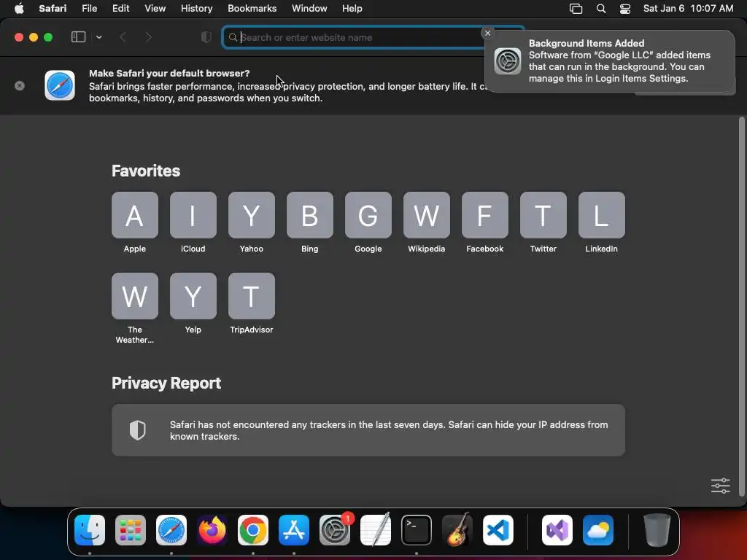Dismiss the Background Items Added notification
Screen dimensions: 747x560
coord(487,33)
